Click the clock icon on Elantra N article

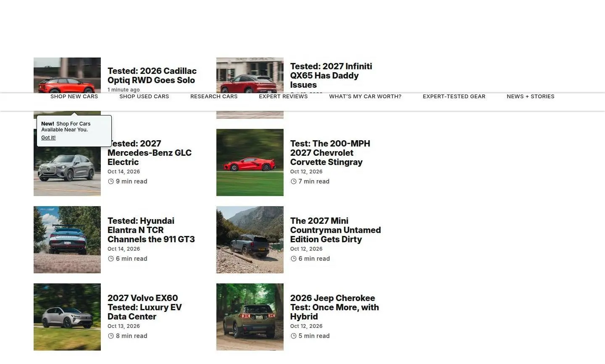coord(111,259)
